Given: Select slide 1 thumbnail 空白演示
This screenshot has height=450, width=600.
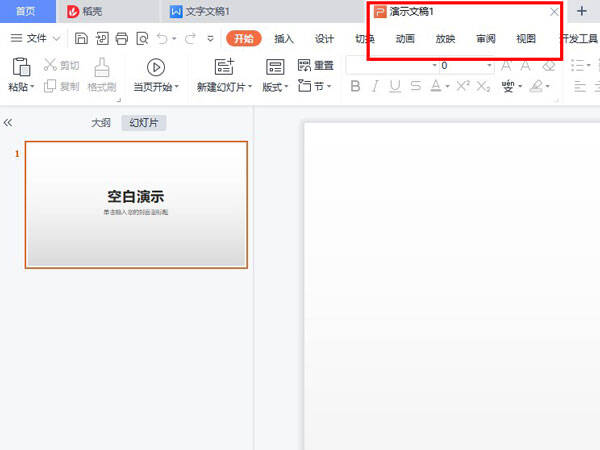Looking at the screenshot, I should click(x=136, y=205).
